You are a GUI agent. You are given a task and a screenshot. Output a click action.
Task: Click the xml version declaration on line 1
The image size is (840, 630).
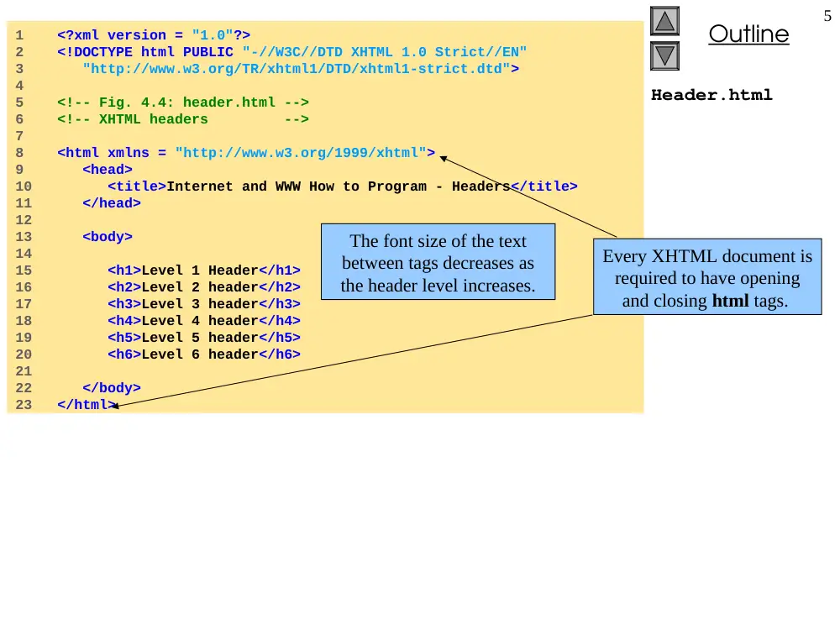pyautogui.click(x=154, y=35)
